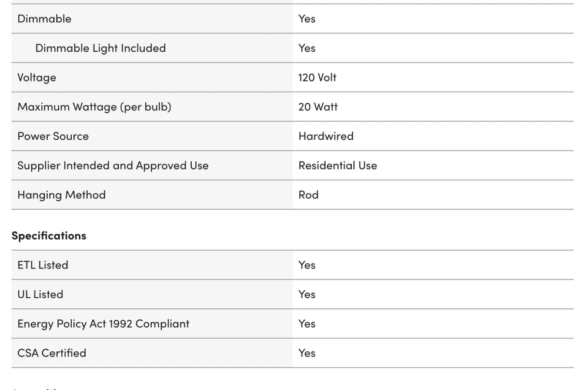
Task: Click the Hanging Method label
Action: pos(61,195)
